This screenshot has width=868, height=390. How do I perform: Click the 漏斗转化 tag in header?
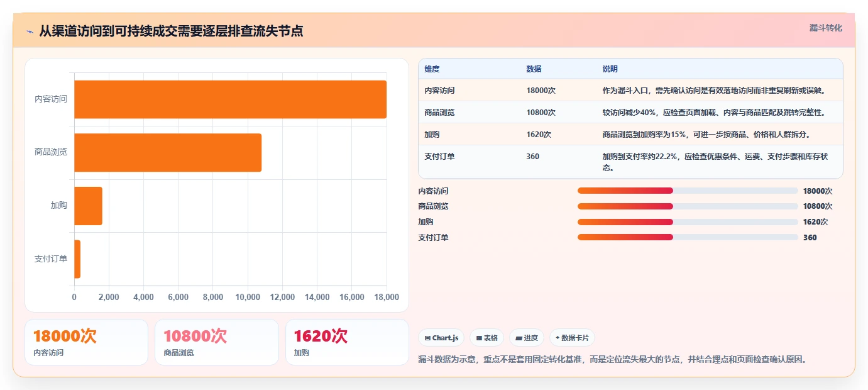[825, 28]
